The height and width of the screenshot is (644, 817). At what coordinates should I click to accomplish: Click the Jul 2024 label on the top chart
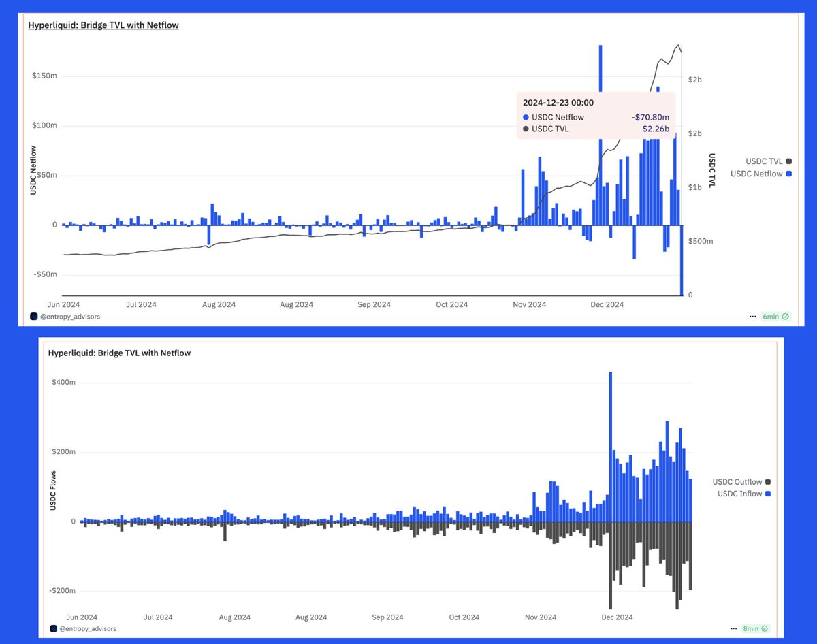click(x=141, y=304)
